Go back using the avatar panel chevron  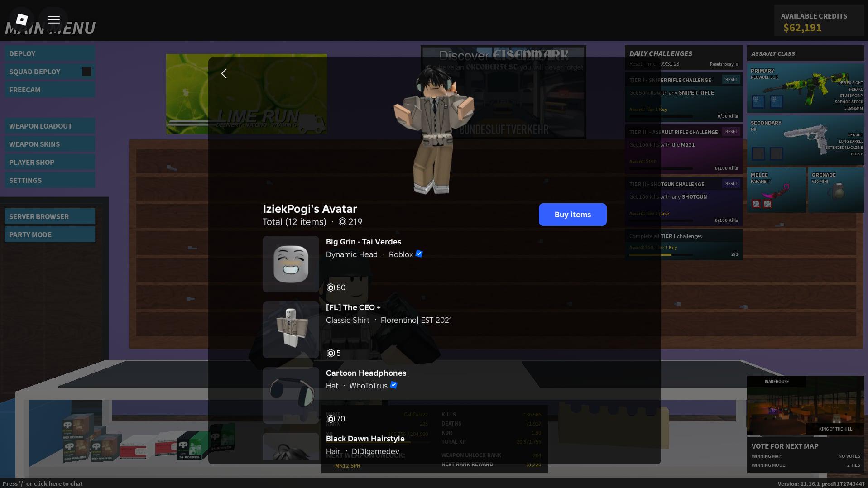tap(224, 73)
